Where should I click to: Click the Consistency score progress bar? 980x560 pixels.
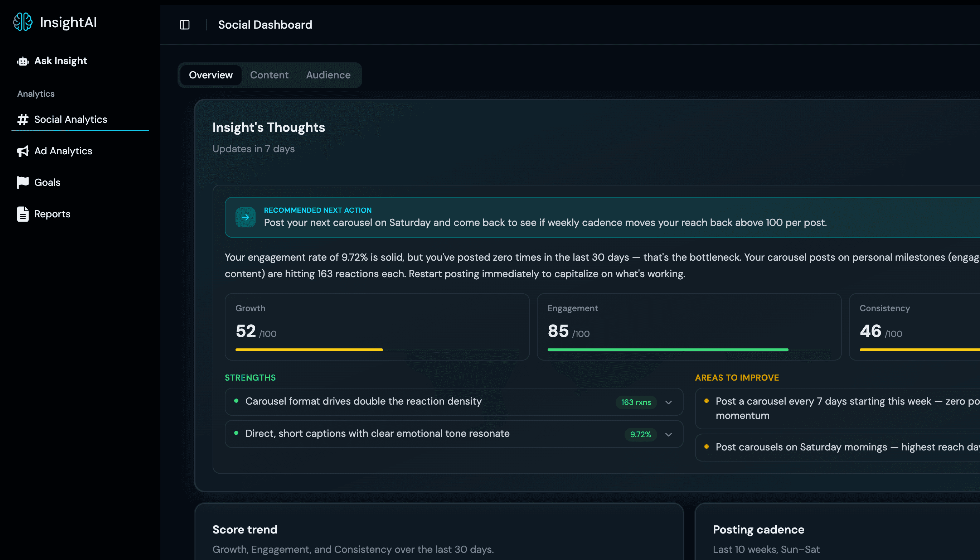pos(920,350)
